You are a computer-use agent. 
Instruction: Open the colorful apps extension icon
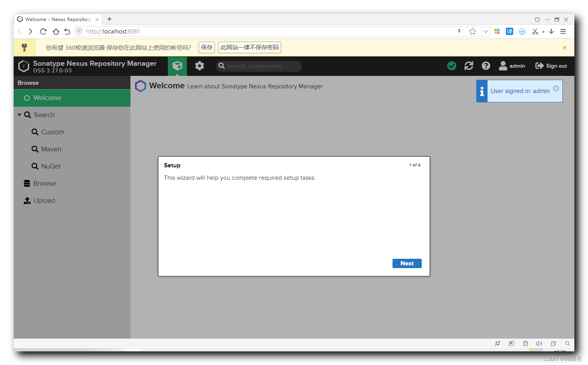click(497, 32)
